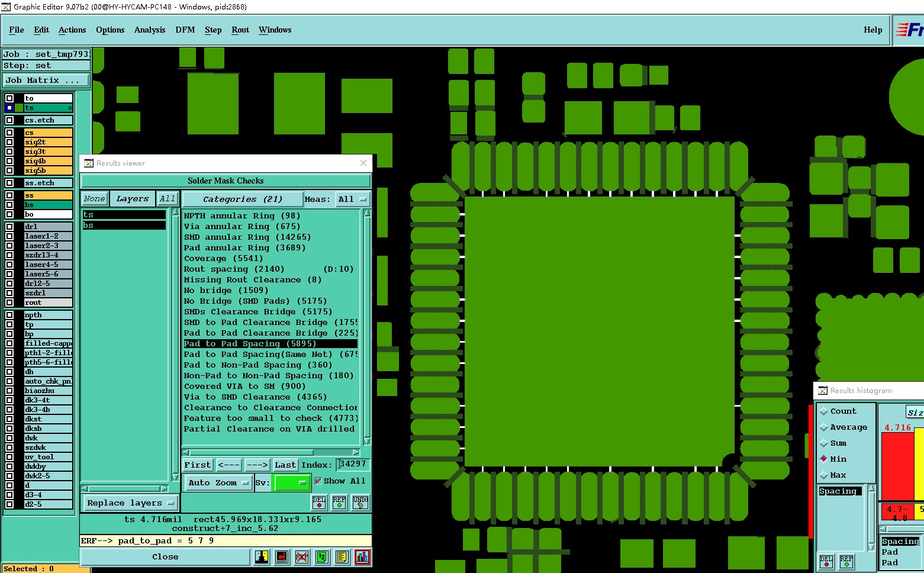
Task: Open the DFM menu
Action: click(x=185, y=30)
